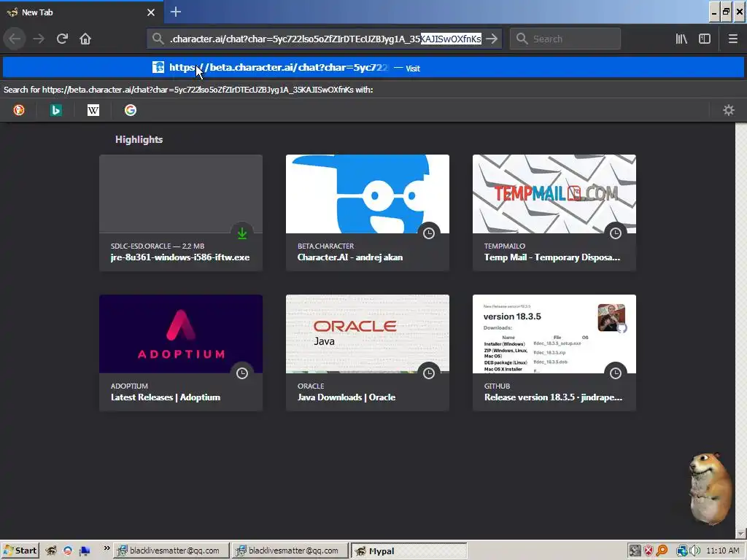Open the Library icon in toolbar
747x560 pixels.
coord(681,39)
